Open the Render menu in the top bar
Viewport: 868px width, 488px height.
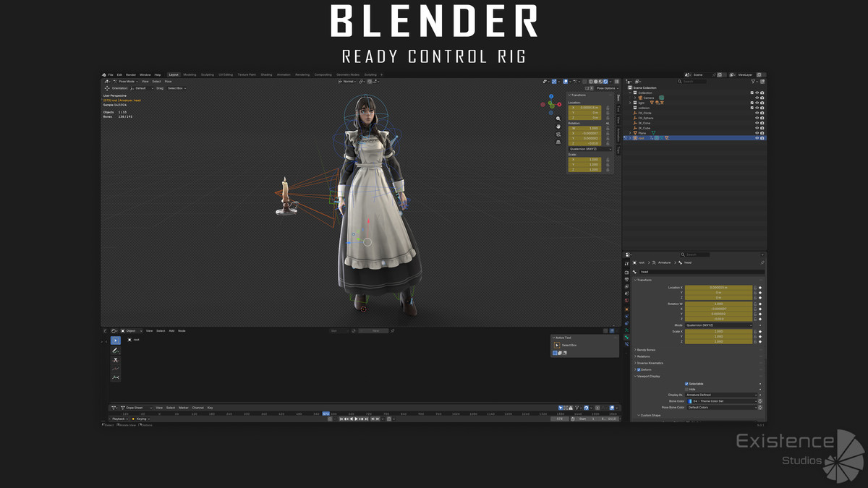point(130,74)
